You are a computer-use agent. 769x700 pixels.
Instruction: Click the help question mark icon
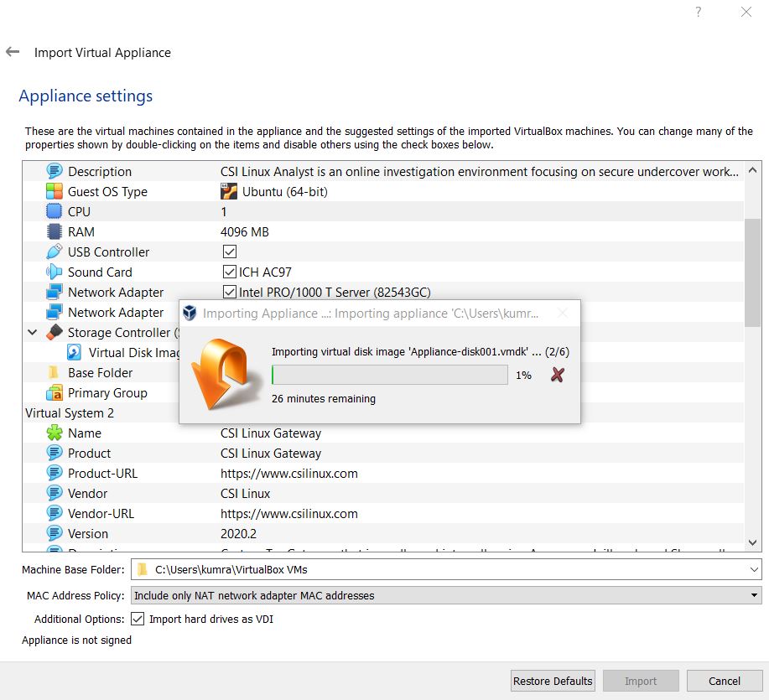click(x=698, y=12)
